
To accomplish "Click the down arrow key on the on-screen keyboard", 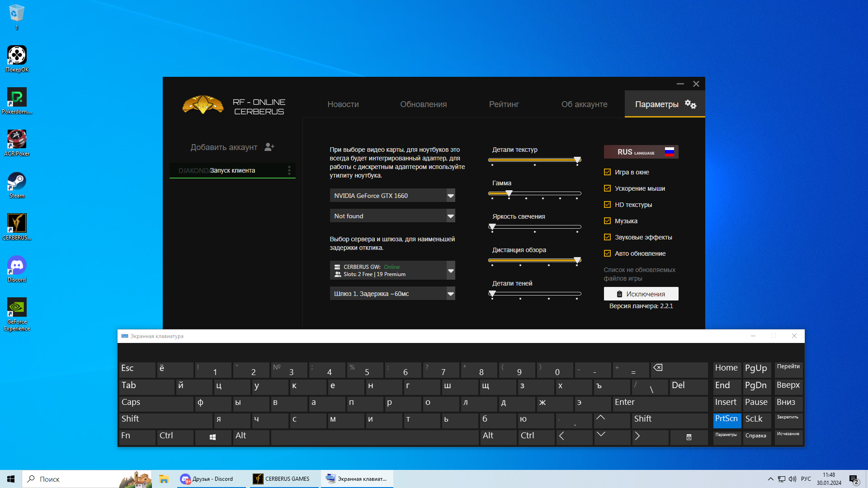I will (612, 437).
